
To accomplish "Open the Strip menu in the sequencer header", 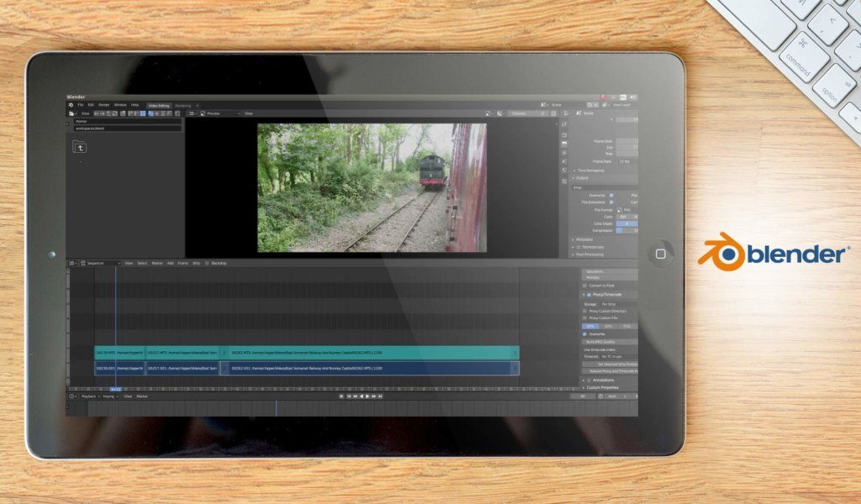I will (195, 263).
